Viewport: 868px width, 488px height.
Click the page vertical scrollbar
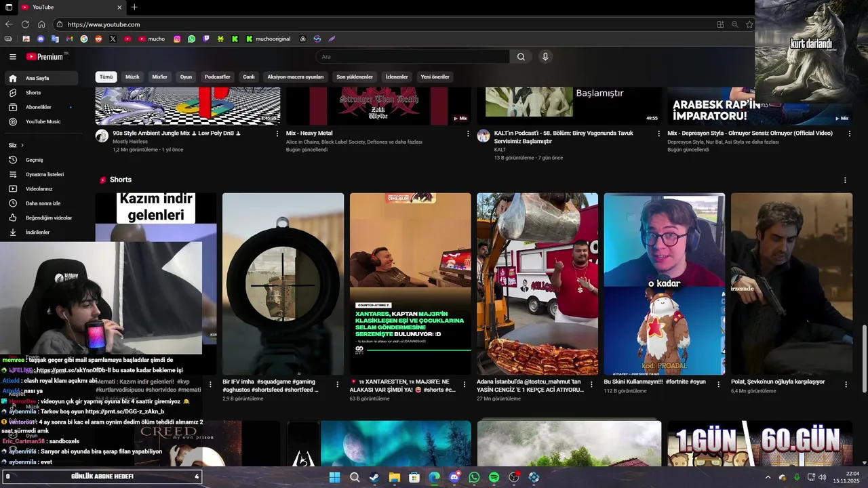864,358
